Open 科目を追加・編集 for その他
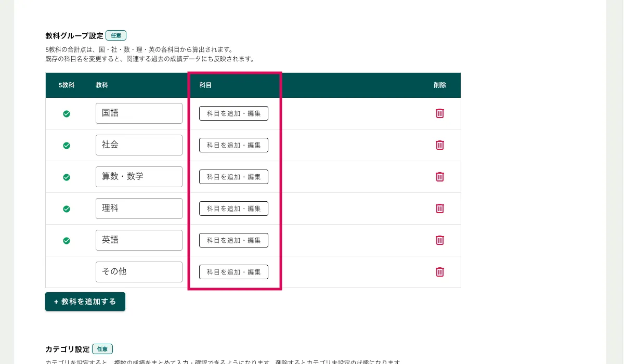Viewport: 624px width, 364px height. [x=233, y=272]
